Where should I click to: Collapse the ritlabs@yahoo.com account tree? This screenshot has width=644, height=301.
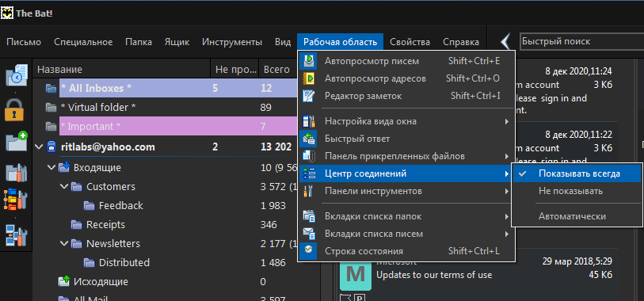(x=39, y=147)
